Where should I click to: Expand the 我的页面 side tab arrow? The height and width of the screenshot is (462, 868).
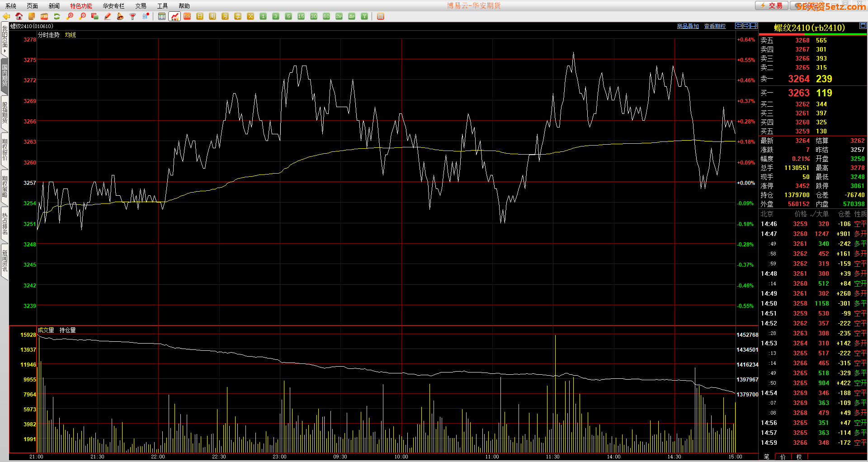pos(5,51)
